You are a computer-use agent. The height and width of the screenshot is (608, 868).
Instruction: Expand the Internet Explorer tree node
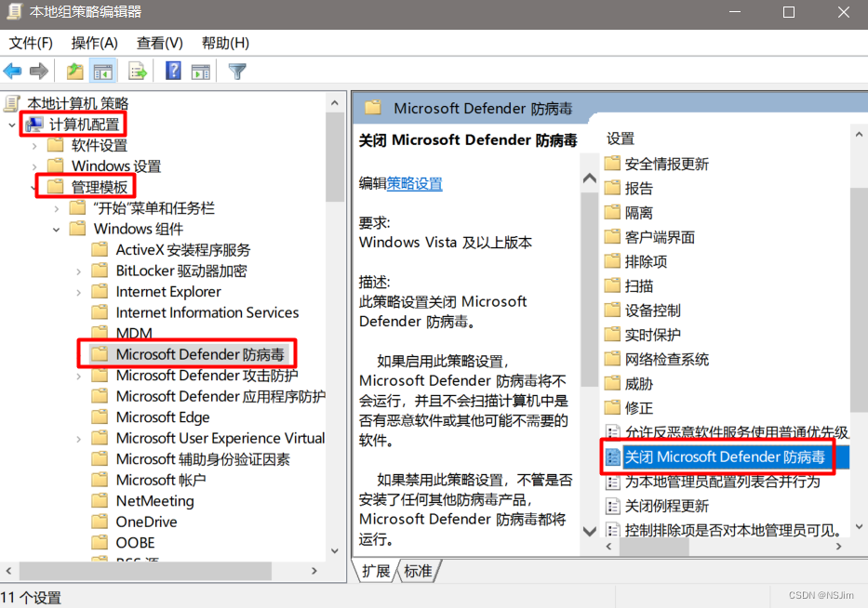click(78, 293)
